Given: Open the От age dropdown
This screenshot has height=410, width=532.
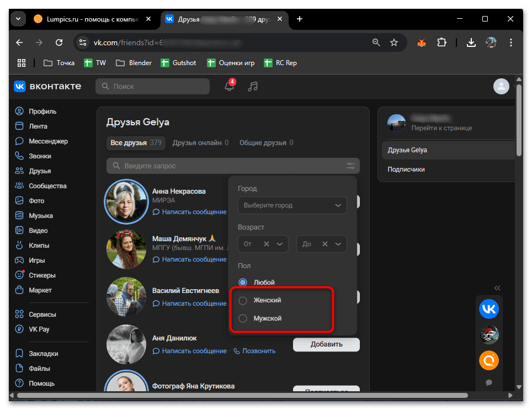Looking at the screenshot, I should (x=280, y=244).
